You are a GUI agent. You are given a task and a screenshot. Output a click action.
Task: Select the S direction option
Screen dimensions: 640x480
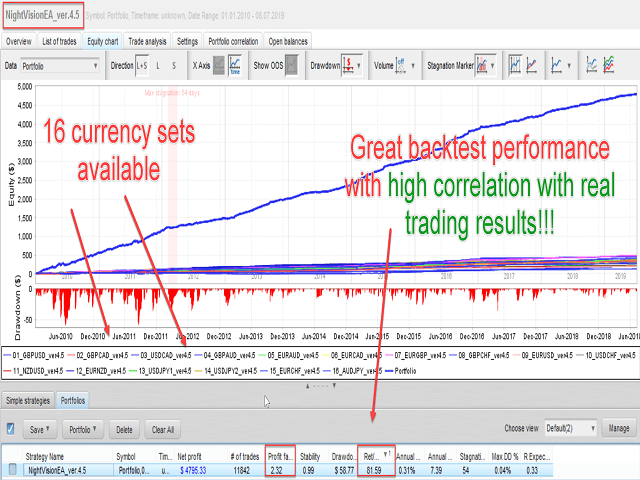(x=174, y=65)
